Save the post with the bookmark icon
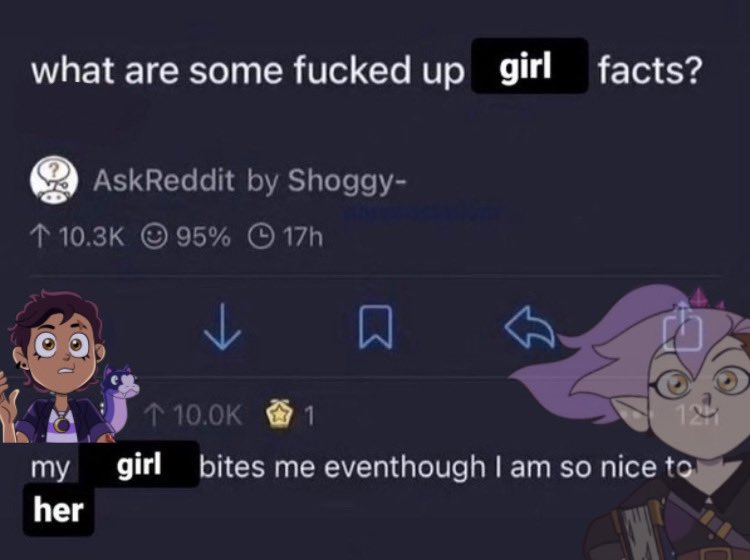The height and width of the screenshot is (560, 750). pos(375,327)
